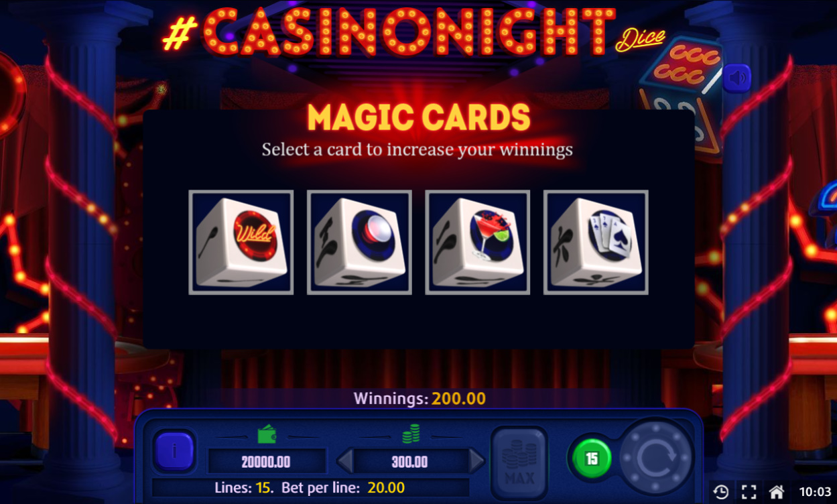
Task: Click the Winnings 200.00 label
Action: click(x=420, y=399)
